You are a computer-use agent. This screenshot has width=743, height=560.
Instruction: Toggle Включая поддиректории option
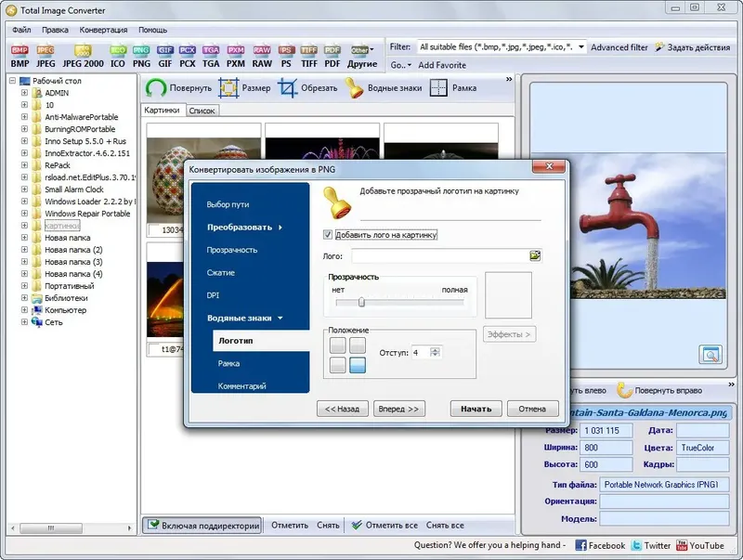pyautogui.click(x=202, y=525)
